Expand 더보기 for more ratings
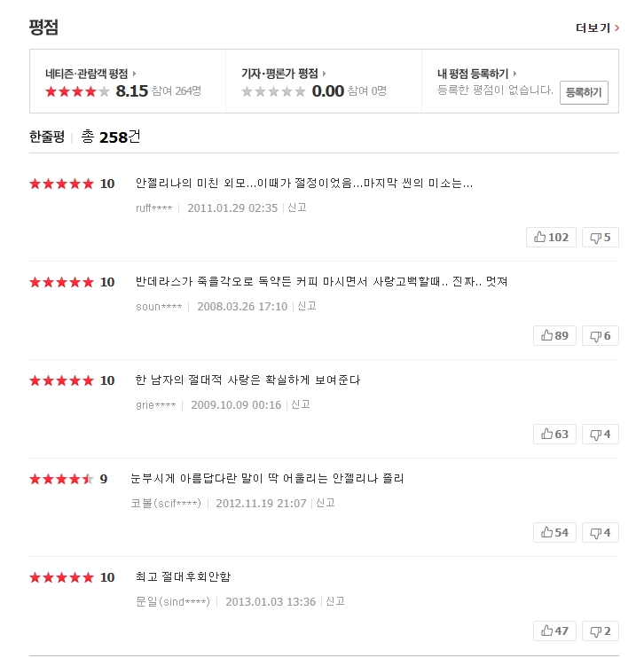This screenshot has width=644, height=658. tap(597, 27)
